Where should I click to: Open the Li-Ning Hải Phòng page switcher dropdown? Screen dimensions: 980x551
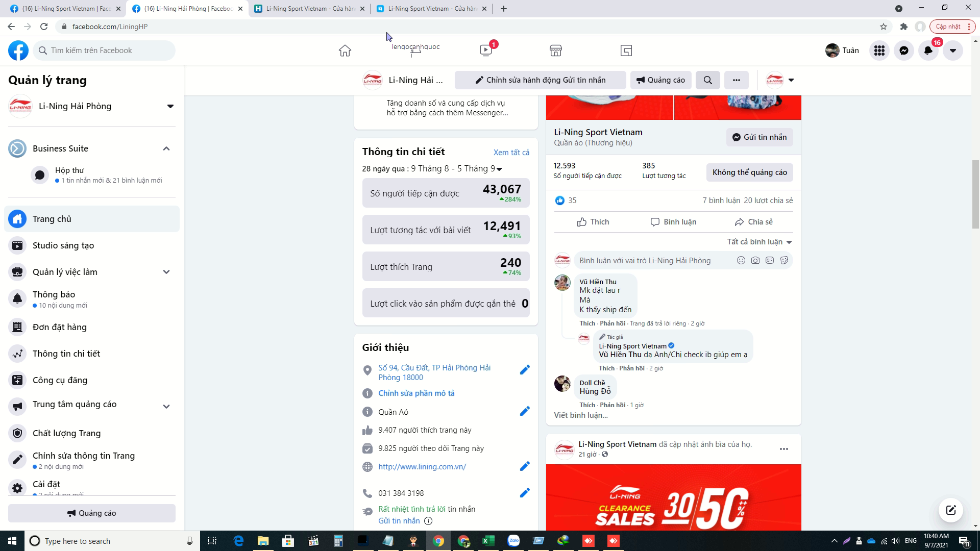coord(170,106)
